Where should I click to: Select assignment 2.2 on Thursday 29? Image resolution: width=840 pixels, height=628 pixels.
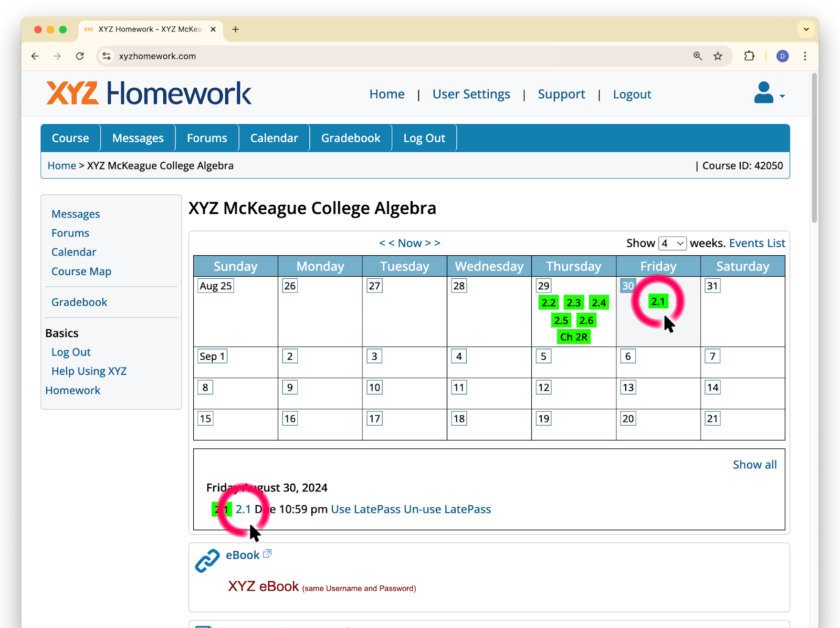[549, 302]
